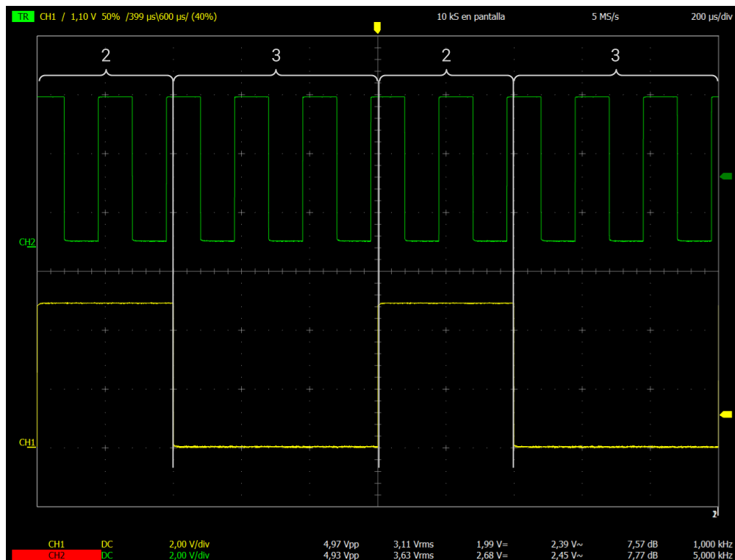Image resolution: width=735 pixels, height=560 pixels.
Task: Select CH1 in the measurement table
Action: click(57, 545)
